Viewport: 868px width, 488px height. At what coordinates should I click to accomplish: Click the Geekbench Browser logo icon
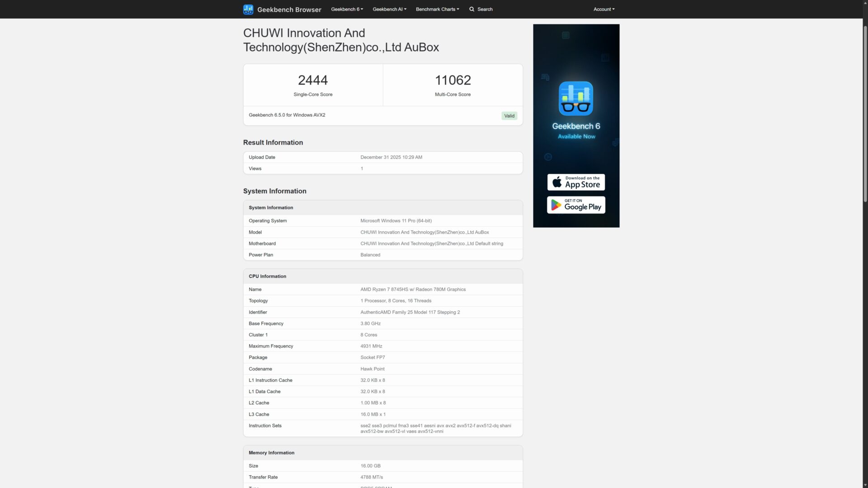click(x=248, y=9)
